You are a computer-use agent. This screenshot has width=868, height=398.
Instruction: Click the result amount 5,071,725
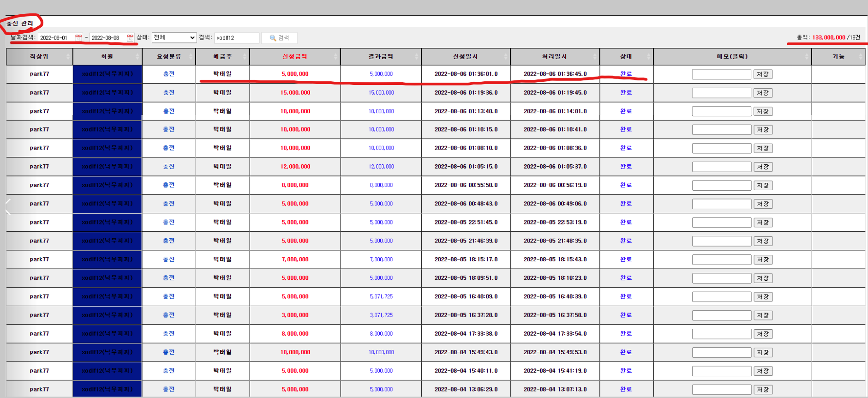point(381,296)
